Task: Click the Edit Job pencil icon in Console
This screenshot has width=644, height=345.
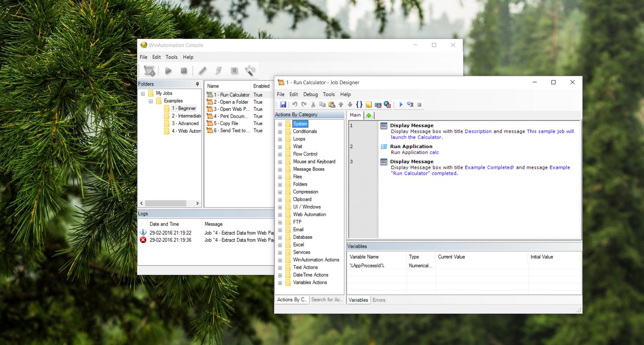Action: 202,70
